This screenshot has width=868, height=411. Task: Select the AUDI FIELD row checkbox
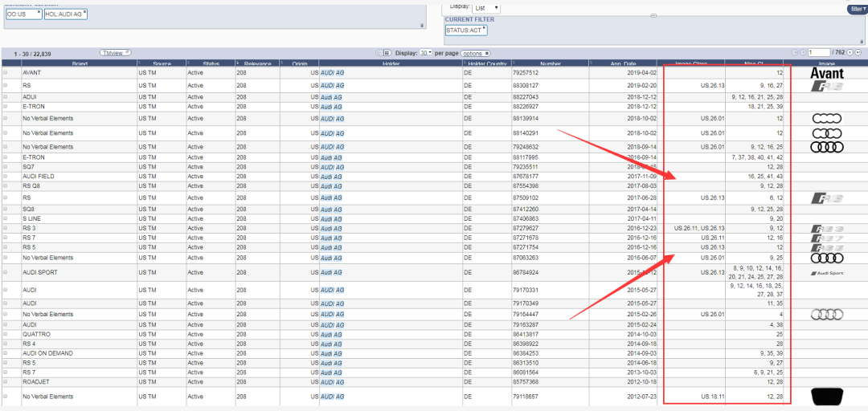[x=6, y=177]
